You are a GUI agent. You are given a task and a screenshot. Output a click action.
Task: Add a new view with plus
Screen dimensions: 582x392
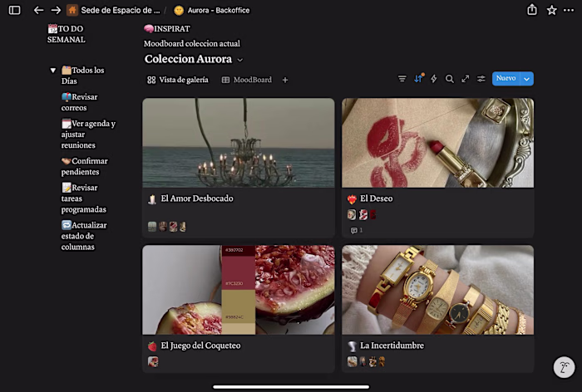point(285,80)
